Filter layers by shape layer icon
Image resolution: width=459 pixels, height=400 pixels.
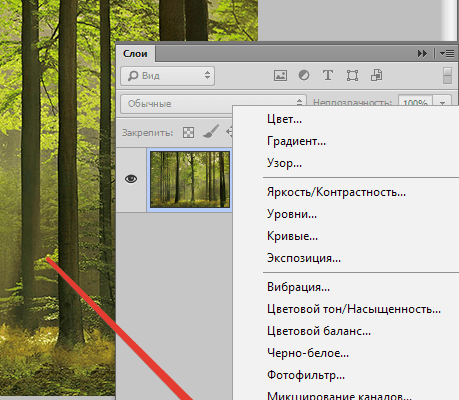coord(352,75)
